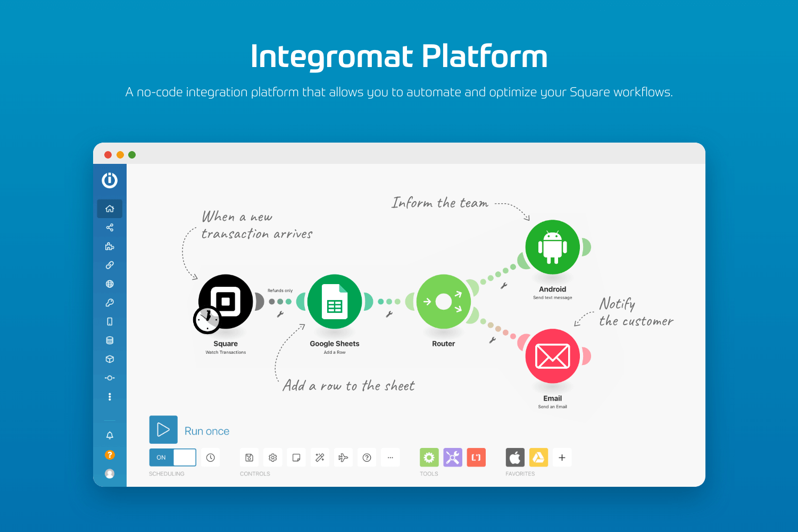Select the Google Sheets module node

coord(335,301)
